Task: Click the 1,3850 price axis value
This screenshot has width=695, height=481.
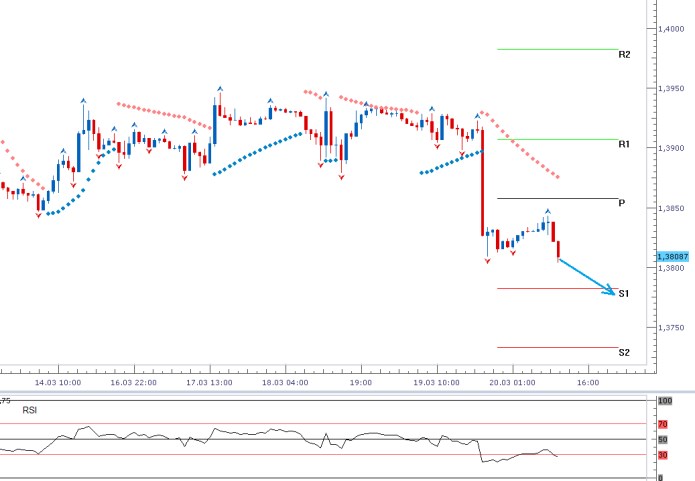Action: click(671, 208)
